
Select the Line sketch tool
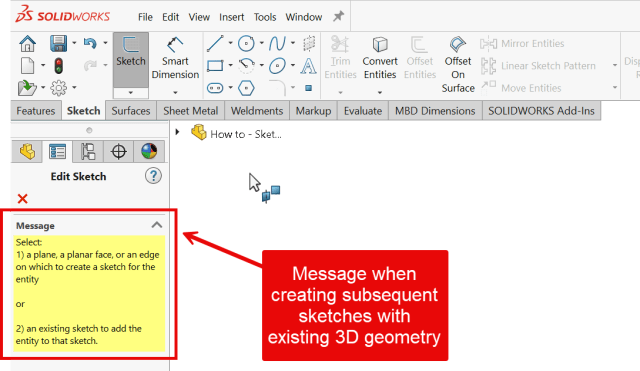coord(215,43)
